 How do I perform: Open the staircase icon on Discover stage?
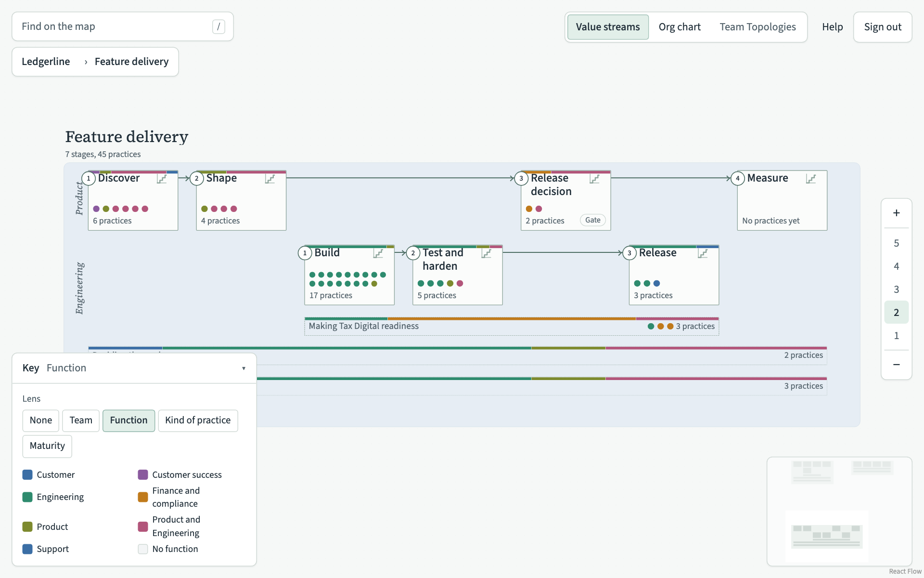[162, 179]
